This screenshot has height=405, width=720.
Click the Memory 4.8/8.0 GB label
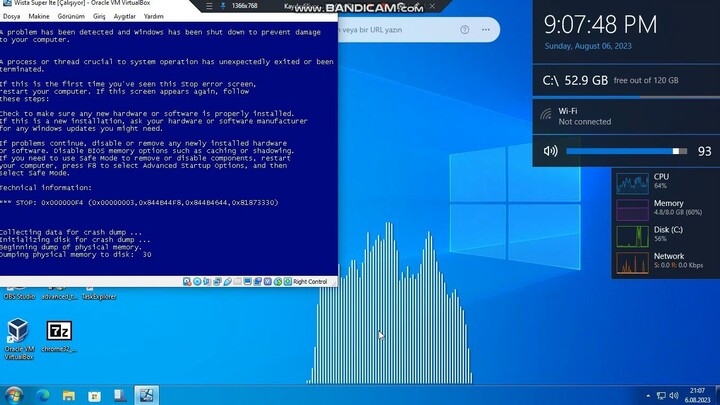(678, 208)
